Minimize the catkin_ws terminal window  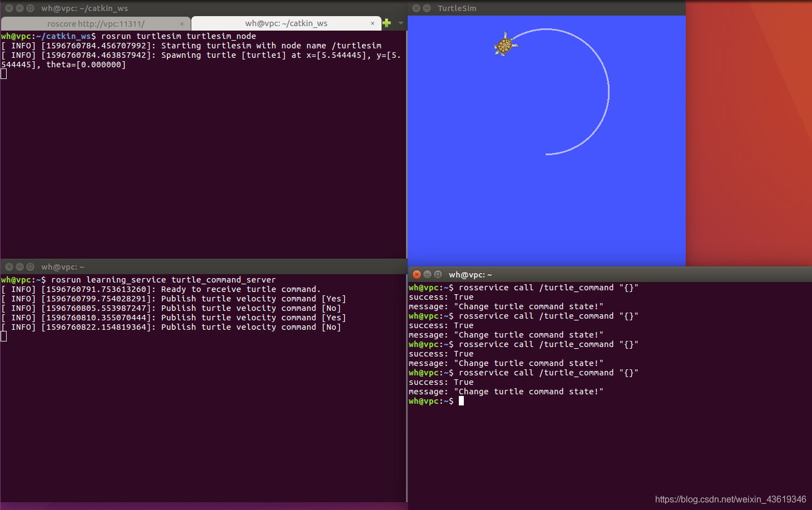[19, 8]
